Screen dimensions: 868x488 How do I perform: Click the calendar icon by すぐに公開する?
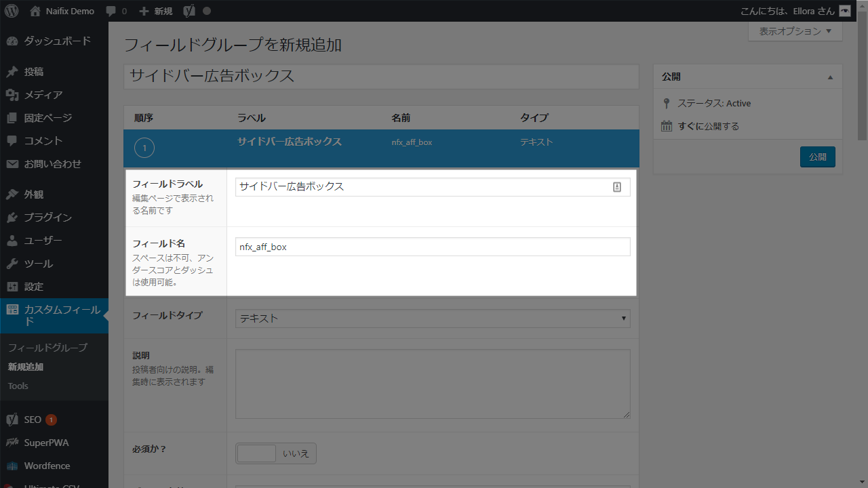click(x=667, y=126)
